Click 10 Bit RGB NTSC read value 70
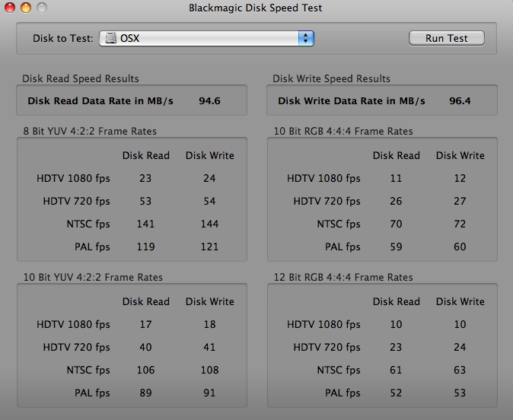 [x=396, y=224]
